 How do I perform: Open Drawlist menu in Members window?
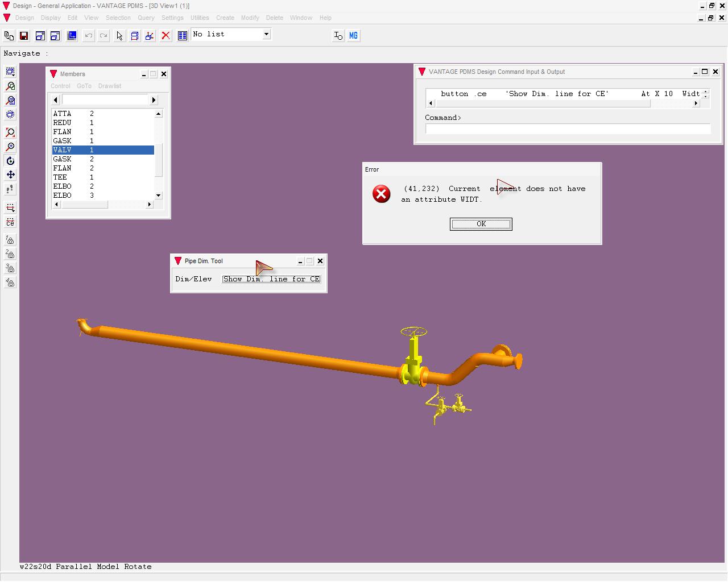tap(110, 86)
